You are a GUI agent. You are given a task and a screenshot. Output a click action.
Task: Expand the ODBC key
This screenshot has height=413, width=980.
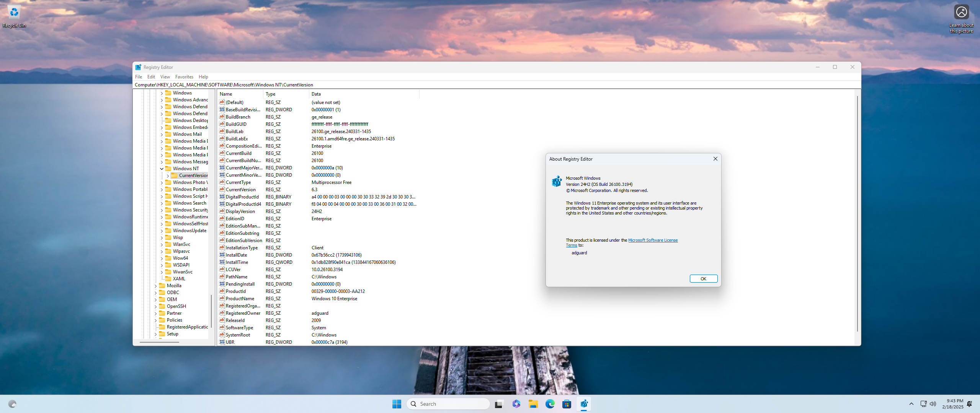click(x=155, y=293)
